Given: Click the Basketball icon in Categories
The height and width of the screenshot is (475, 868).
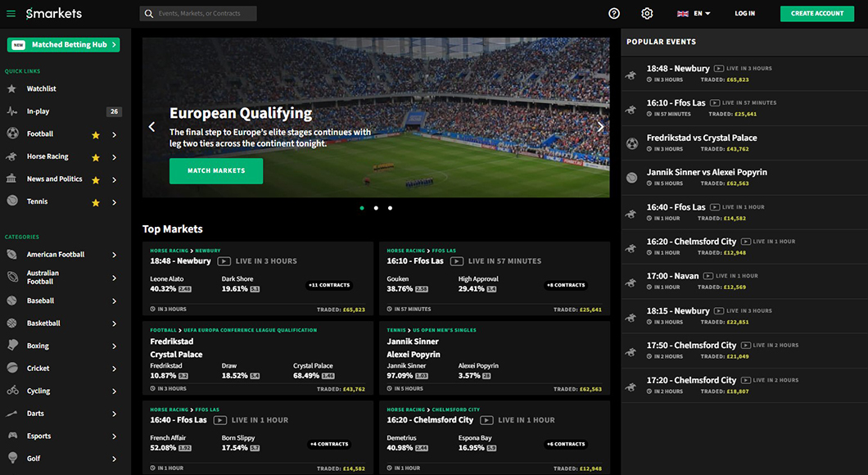Looking at the screenshot, I should pyautogui.click(x=11, y=323).
